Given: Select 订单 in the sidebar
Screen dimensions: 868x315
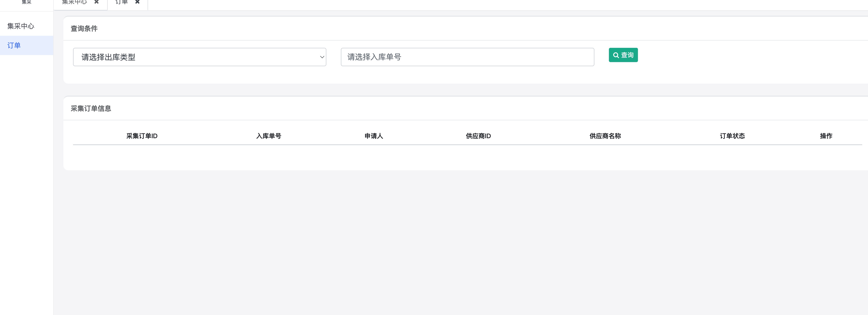Looking at the screenshot, I should [x=27, y=45].
